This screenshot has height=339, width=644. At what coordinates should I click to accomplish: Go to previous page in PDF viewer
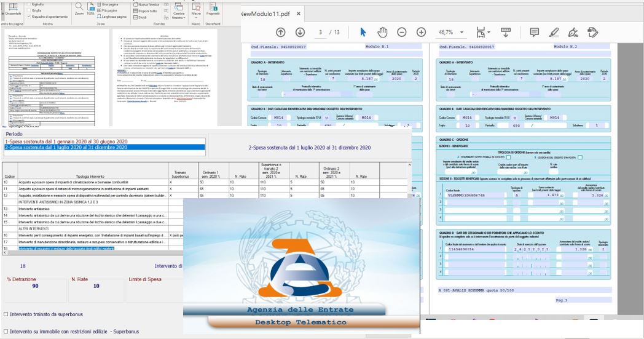tap(280, 32)
